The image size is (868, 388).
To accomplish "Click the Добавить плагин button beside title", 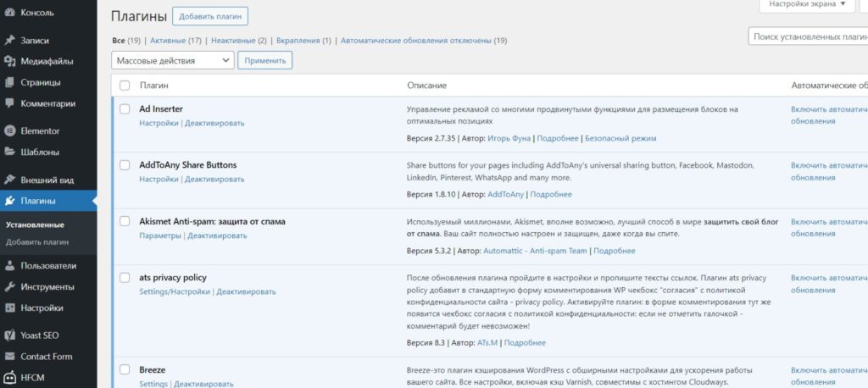I will [210, 16].
